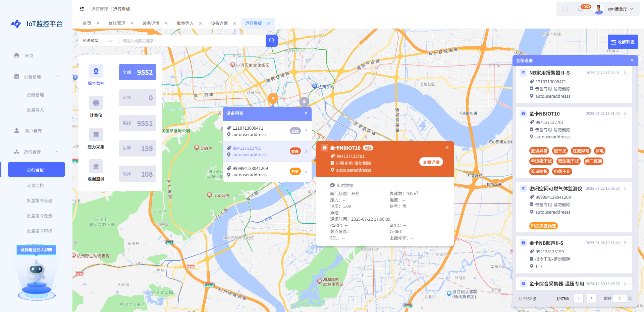Filter by 告警 159 devices
Screen dimensions: 644x312
tap(138, 148)
